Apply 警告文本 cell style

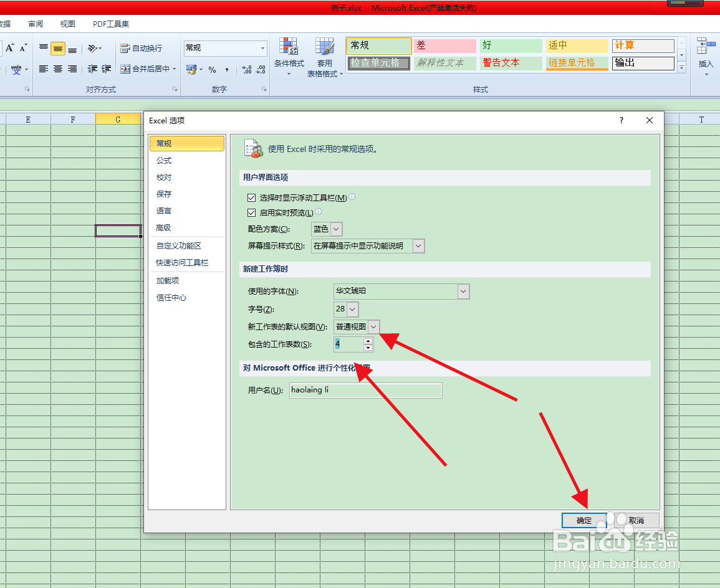(x=511, y=63)
